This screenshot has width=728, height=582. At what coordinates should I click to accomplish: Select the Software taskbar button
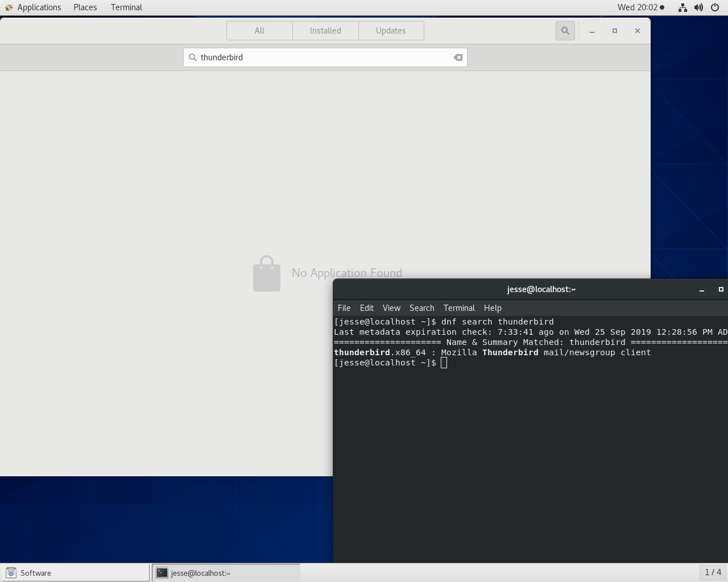[75, 573]
